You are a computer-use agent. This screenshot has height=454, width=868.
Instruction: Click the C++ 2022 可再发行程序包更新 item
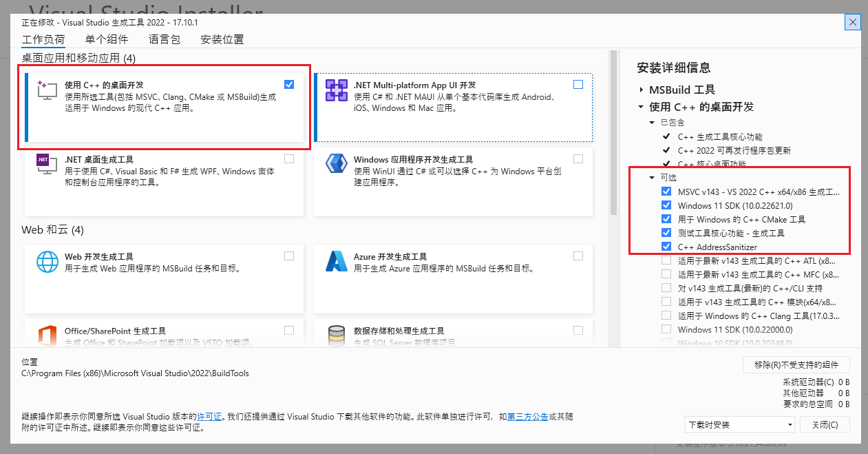[x=734, y=150]
